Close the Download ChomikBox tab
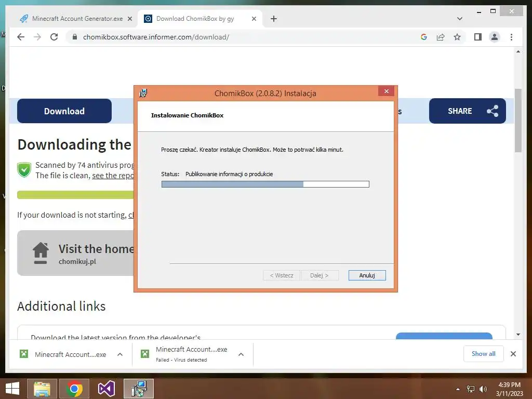 [x=254, y=19]
